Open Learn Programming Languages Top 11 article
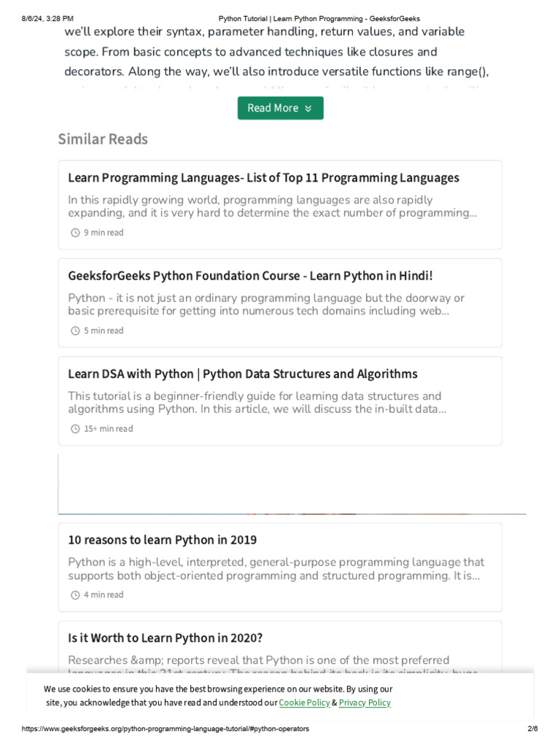Viewport: 560px width, 747px height. (263, 178)
